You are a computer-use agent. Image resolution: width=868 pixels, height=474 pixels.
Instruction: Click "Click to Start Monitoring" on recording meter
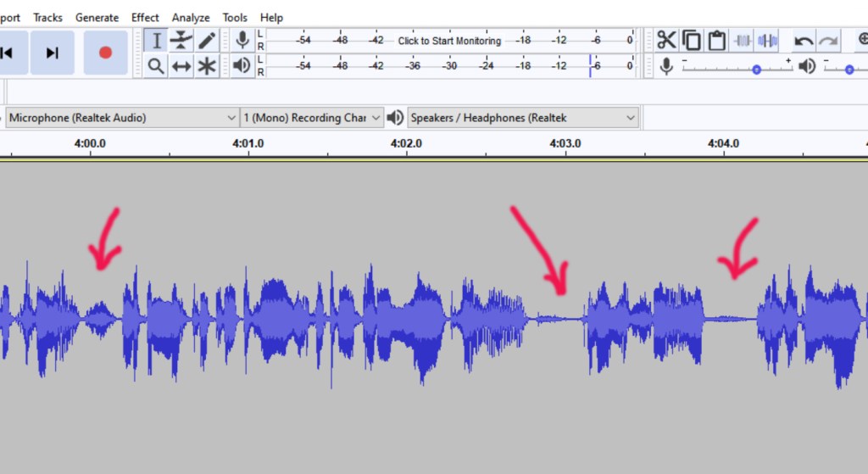pos(449,41)
